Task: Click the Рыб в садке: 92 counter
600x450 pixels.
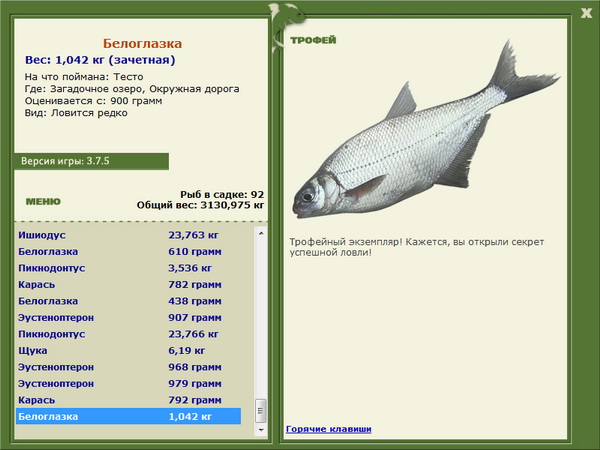Action: (222, 194)
